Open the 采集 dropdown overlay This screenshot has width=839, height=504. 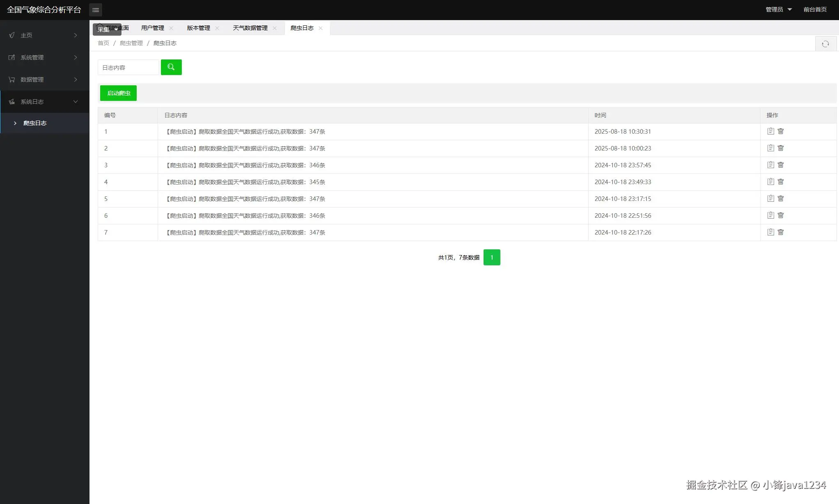point(107,30)
